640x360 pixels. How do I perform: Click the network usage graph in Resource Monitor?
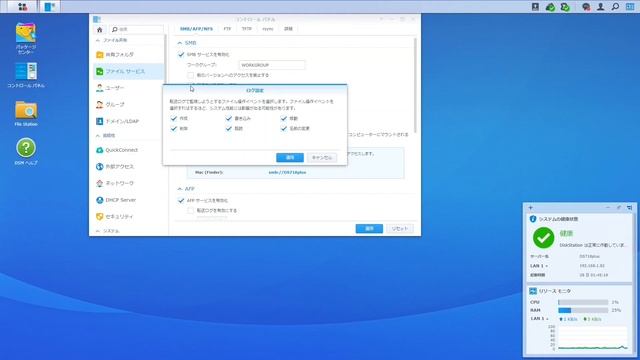[x=593, y=338]
